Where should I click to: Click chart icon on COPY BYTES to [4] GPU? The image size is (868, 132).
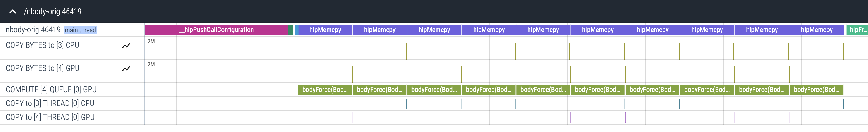click(126, 69)
